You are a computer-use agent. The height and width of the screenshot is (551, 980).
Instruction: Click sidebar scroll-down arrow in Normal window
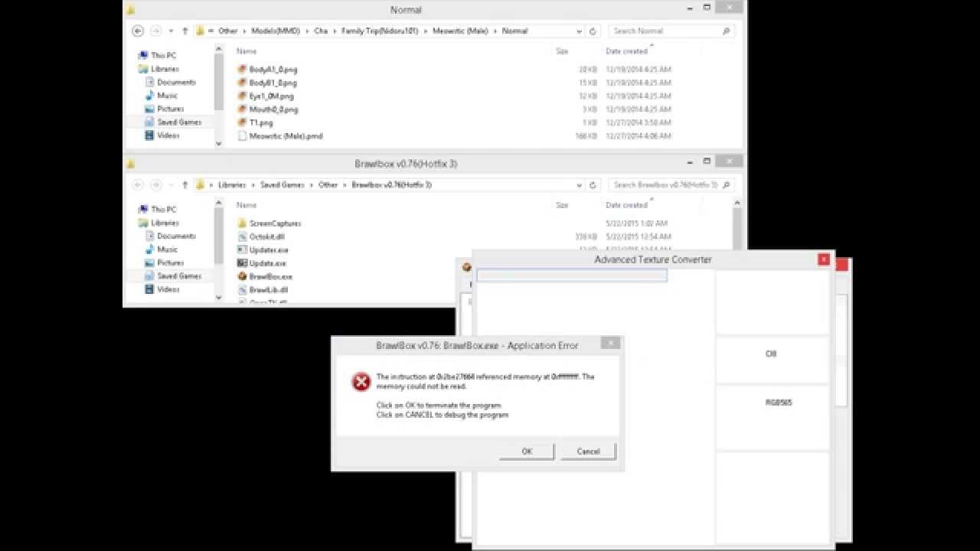tap(219, 143)
